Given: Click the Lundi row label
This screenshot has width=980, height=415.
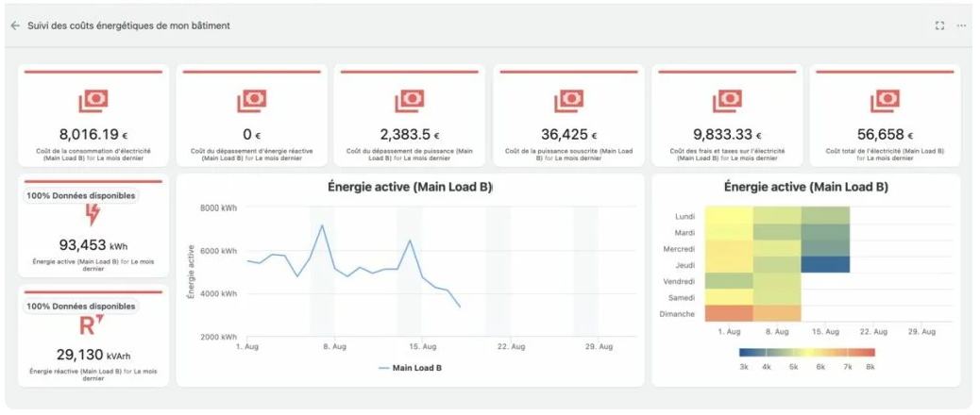Looking at the screenshot, I should click(685, 217).
